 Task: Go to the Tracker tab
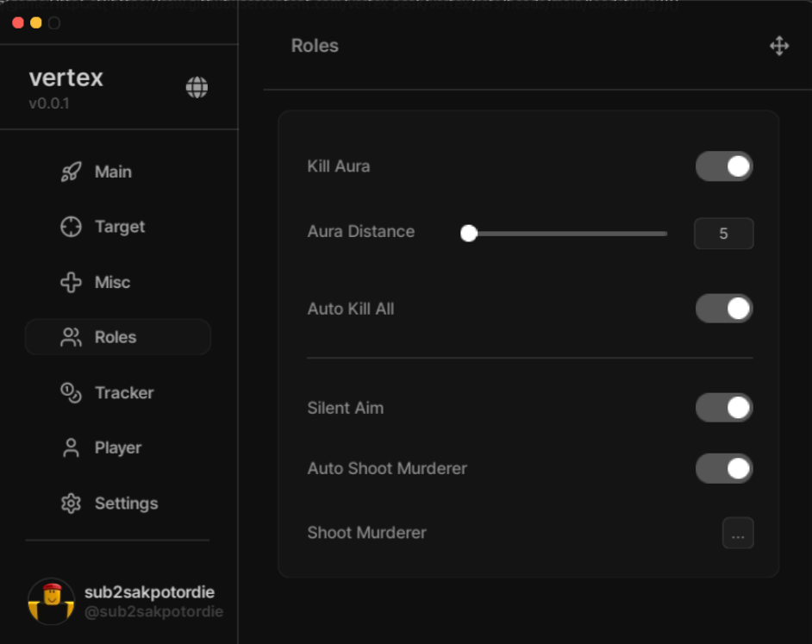pyautogui.click(x=124, y=393)
